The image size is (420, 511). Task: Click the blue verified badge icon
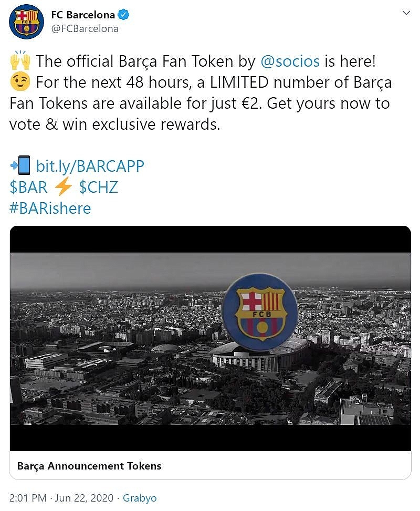(124, 15)
